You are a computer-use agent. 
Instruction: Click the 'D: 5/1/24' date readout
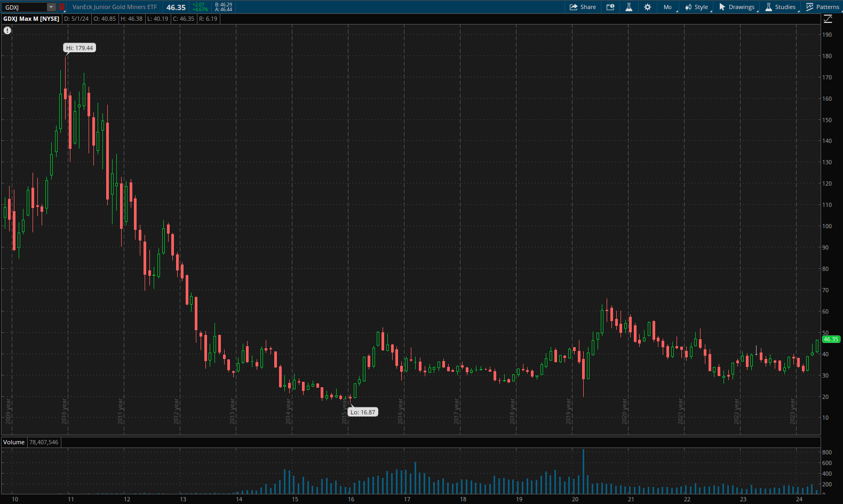click(x=76, y=19)
